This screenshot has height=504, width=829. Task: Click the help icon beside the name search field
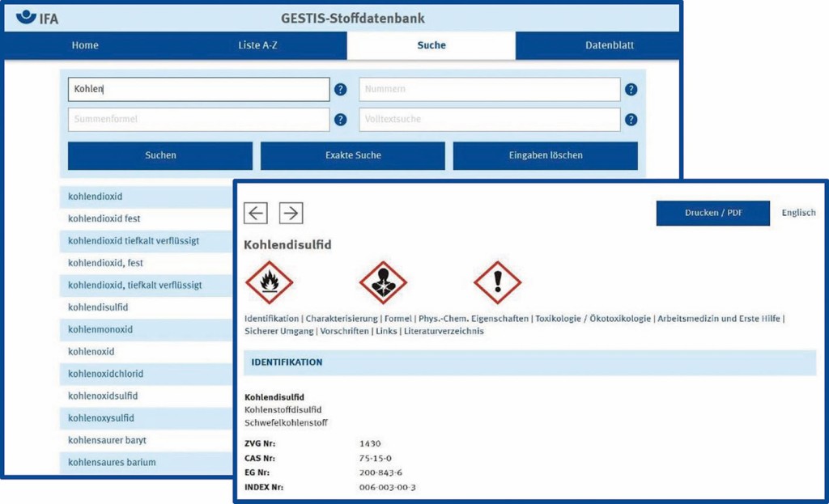coord(341,90)
